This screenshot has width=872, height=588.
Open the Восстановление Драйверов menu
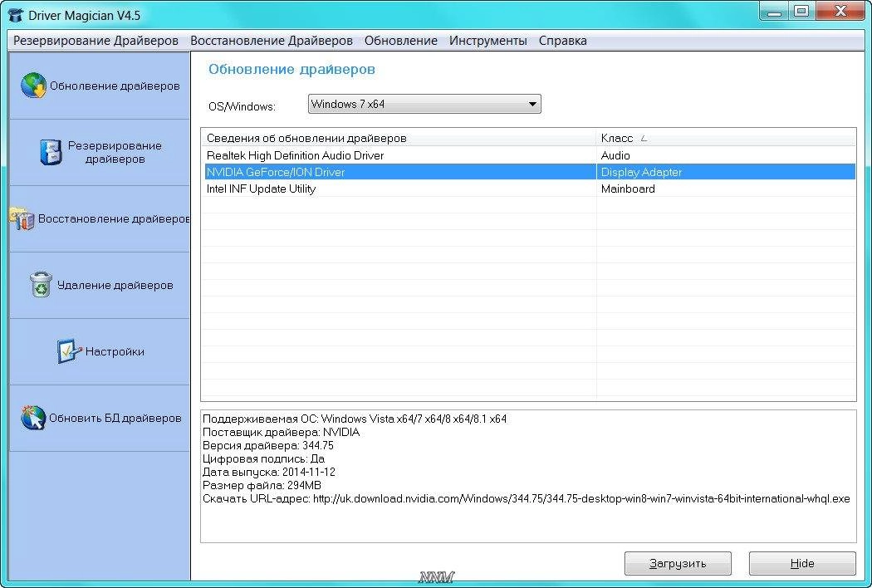coord(272,41)
